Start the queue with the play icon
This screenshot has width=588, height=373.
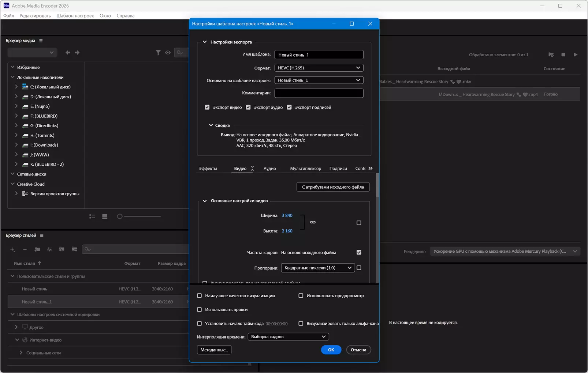[576, 55]
